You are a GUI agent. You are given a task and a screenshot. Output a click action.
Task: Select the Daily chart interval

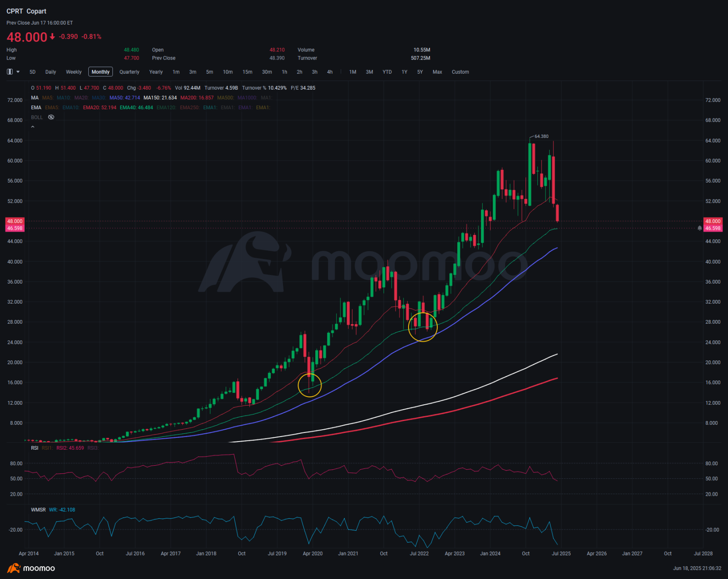(51, 72)
